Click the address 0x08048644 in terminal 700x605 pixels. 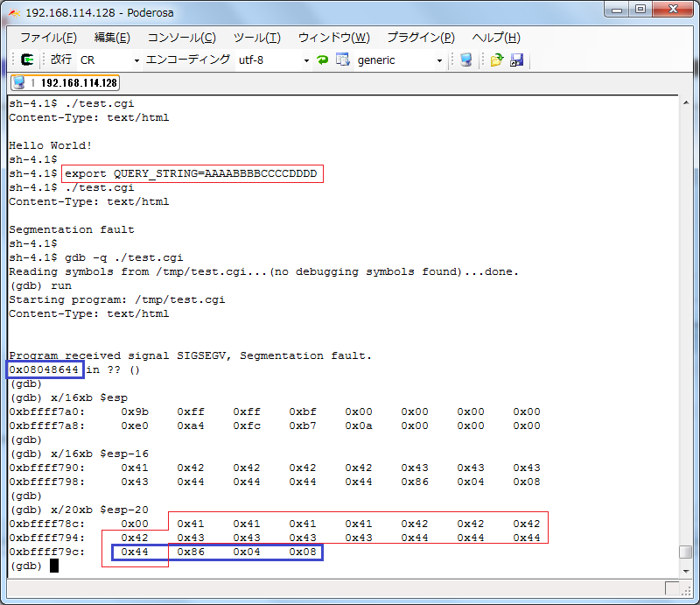45,369
